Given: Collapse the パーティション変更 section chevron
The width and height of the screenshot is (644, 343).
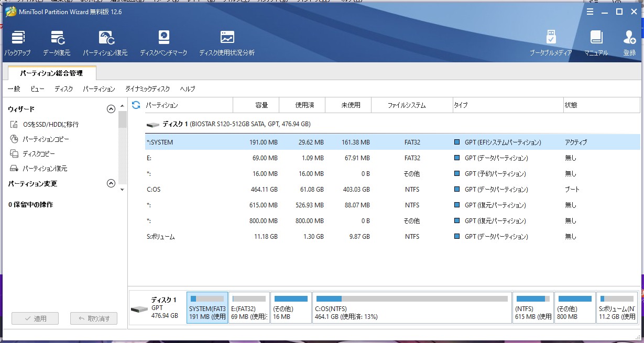Looking at the screenshot, I should (111, 183).
